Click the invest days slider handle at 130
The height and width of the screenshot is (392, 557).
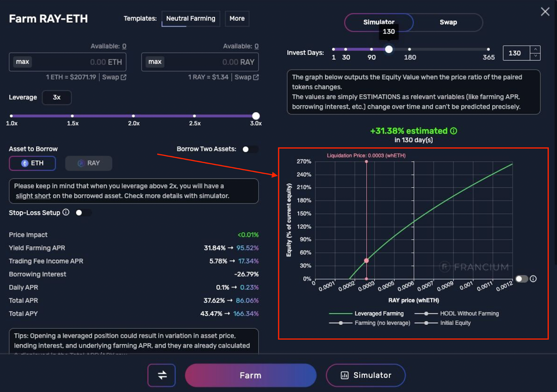(389, 49)
